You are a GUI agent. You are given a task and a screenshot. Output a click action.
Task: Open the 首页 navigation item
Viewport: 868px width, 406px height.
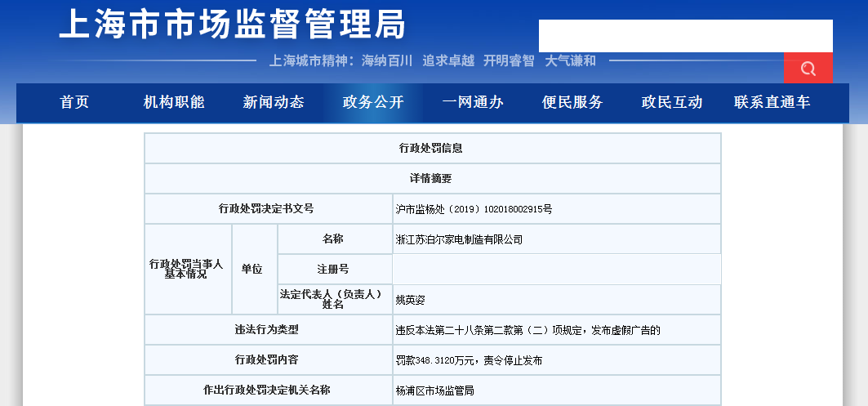pyautogui.click(x=74, y=102)
